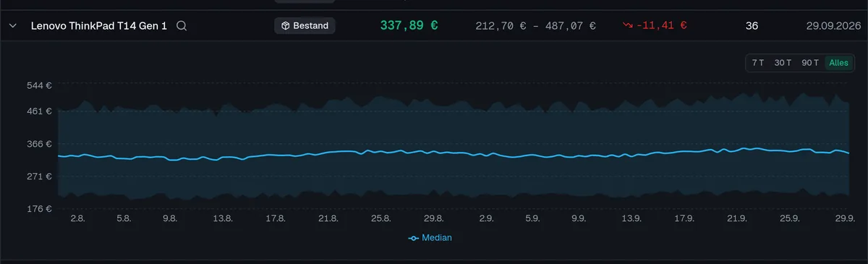Screen dimensions: 868x264
Task: Click the 176 € y-axis label
Action: pyautogui.click(x=39, y=208)
